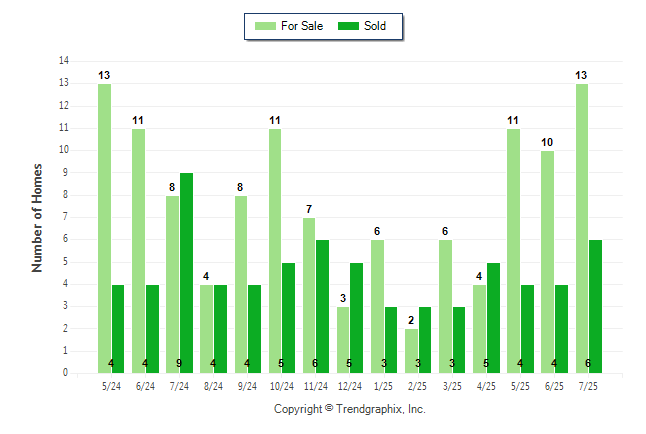The height and width of the screenshot is (434, 646).
Task: Click the 6/24 For Sale bar labeled 11
Action: [x=138, y=251]
